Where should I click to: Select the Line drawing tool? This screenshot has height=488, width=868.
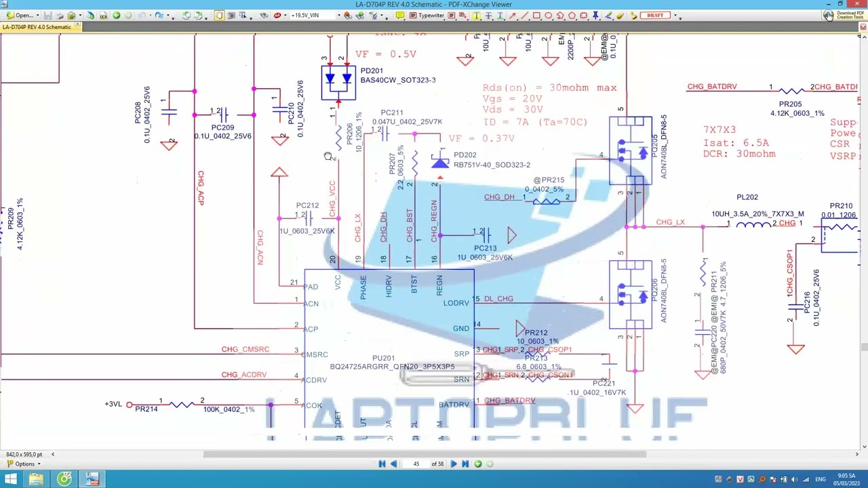pyautogui.click(x=524, y=15)
